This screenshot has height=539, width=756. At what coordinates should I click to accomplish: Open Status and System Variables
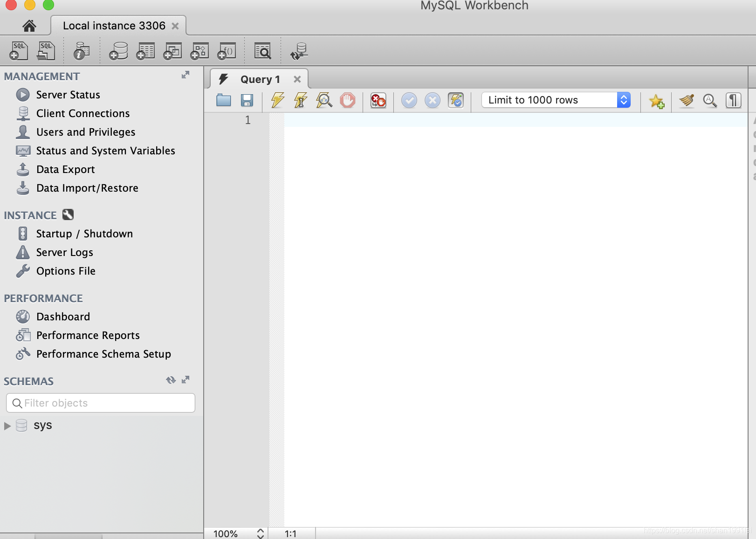tap(106, 151)
